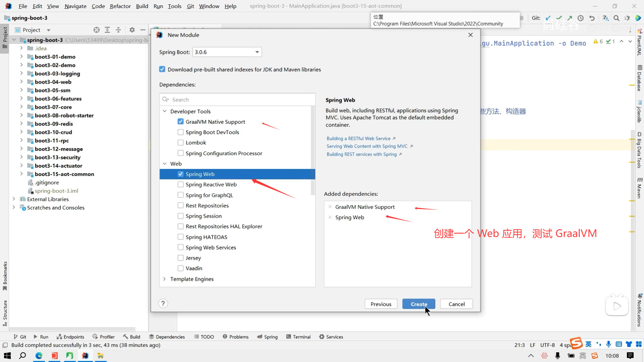Open the Refactor menu
Image resolution: width=644 pixels, height=362 pixels.
coord(120,6)
